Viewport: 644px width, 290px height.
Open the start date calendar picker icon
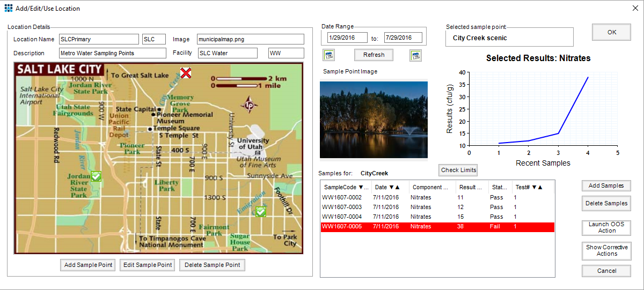tap(329, 55)
